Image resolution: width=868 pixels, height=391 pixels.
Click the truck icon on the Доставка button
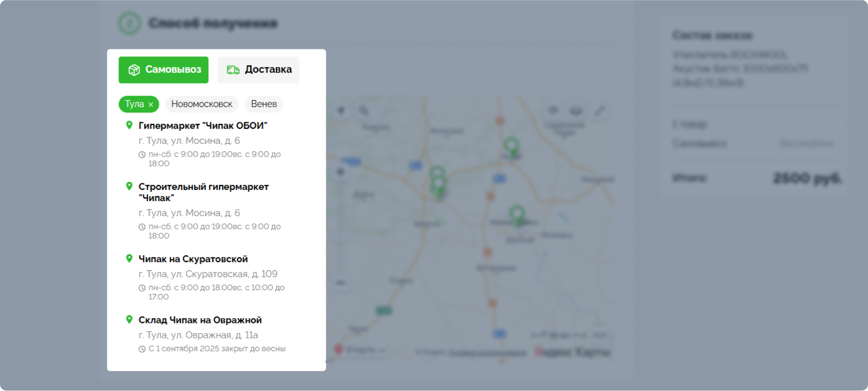[x=233, y=70]
